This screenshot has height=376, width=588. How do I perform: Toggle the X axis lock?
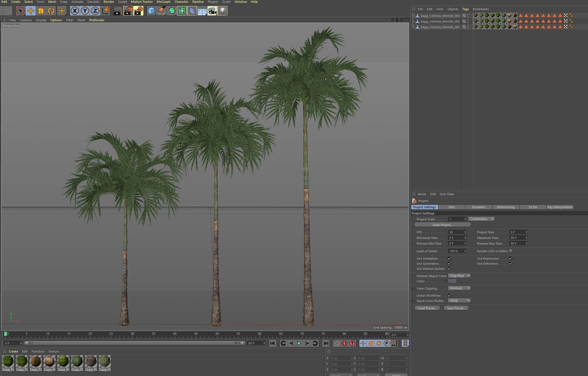pyautogui.click(x=75, y=11)
